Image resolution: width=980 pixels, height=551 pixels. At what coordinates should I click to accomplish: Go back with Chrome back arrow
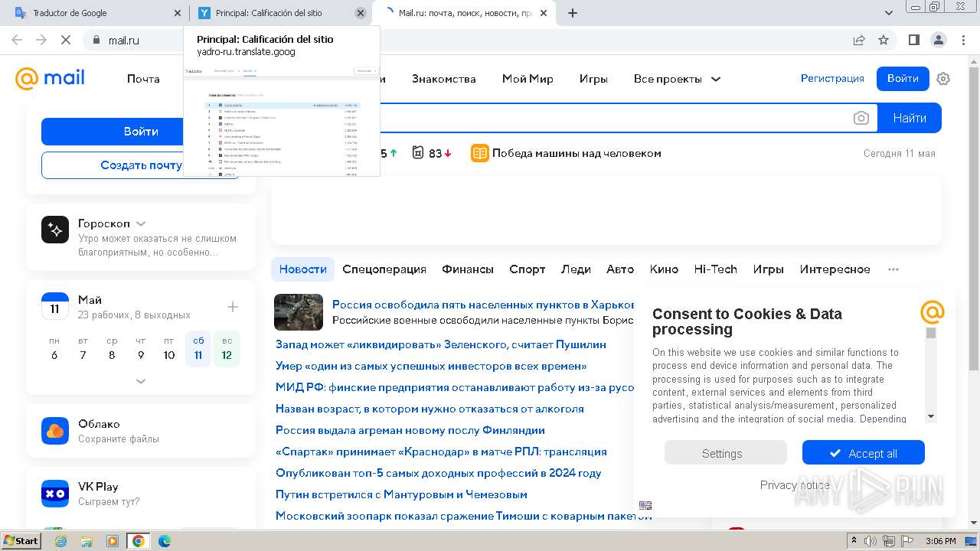[17, 40]
